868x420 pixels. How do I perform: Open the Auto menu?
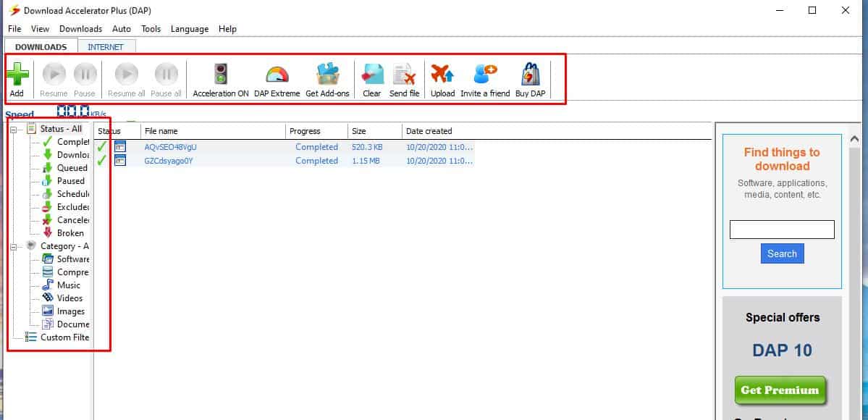click(121, 29)
